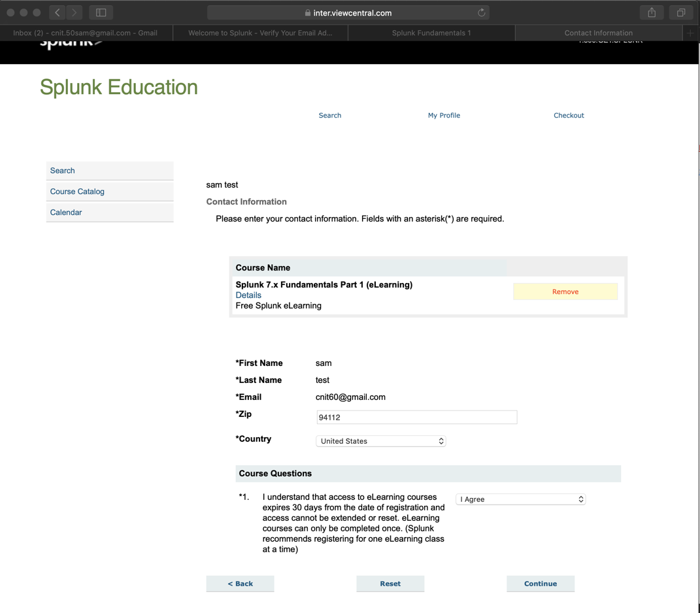Open Course Catalog in the left sidebar
The height and width of the screenshot is (613, 700).
(x=110, y=191)
